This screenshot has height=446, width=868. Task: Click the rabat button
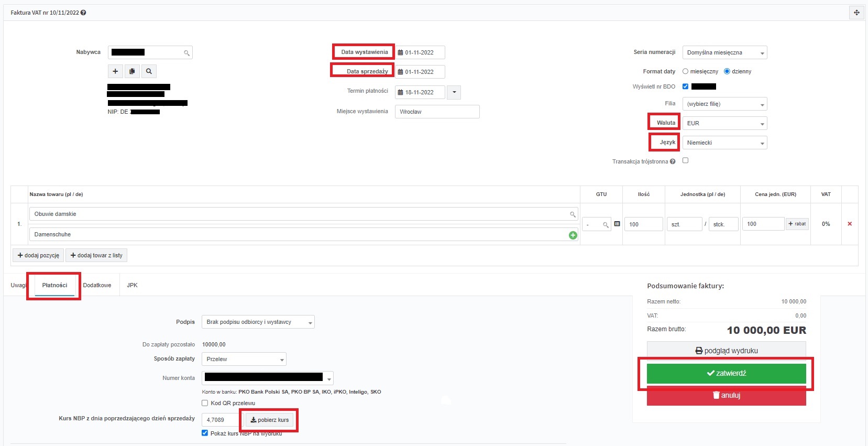[797, 224]
